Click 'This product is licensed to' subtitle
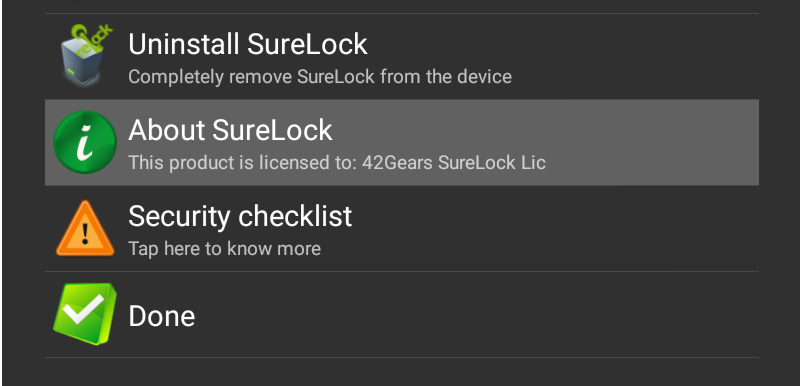This screenshot has height=386, width=800. pos(243,163)
